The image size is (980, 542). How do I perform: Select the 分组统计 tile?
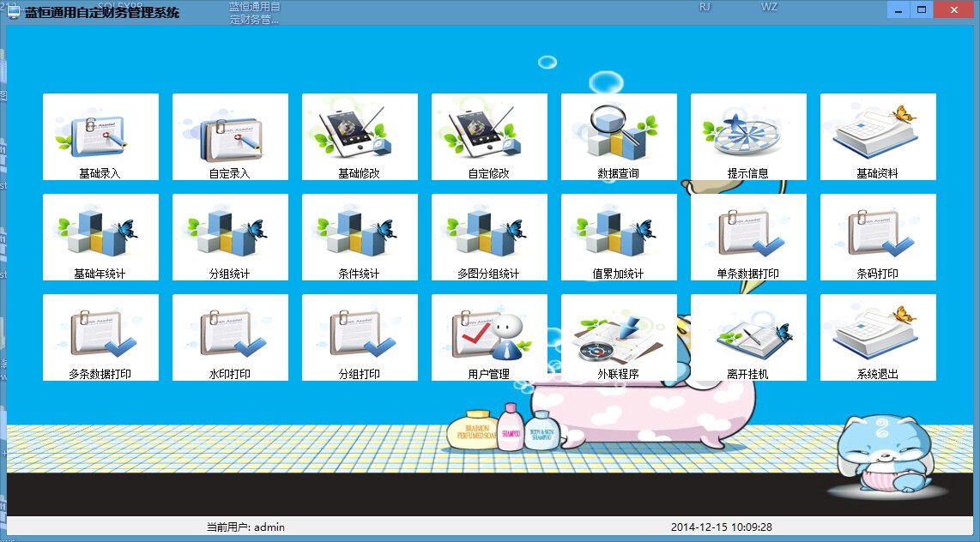[230, 238]
